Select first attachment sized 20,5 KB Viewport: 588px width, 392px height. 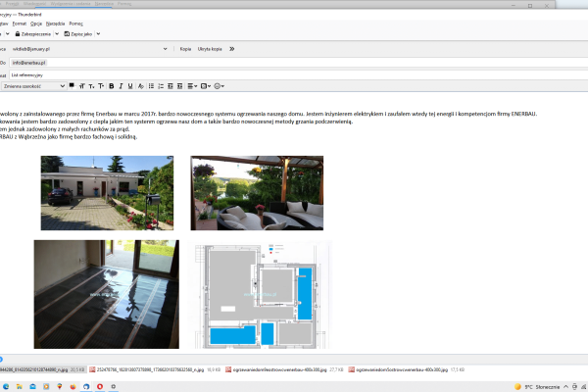(42, 369)
